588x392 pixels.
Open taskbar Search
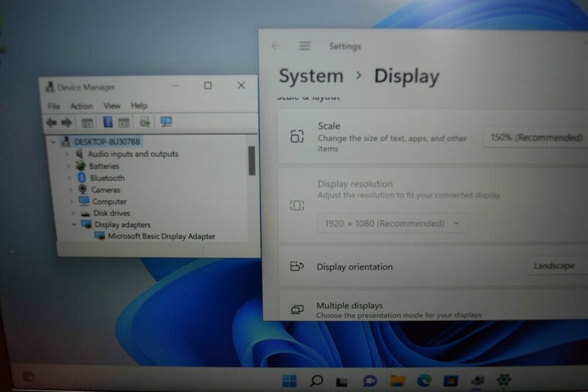[317, 381]
